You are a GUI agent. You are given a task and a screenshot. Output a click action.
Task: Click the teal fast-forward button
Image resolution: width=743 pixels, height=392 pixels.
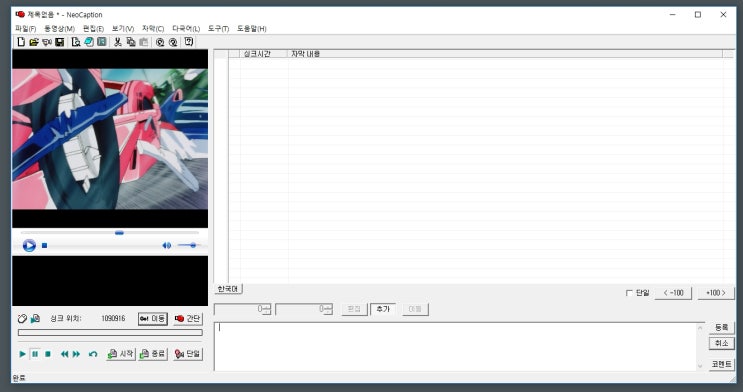click(76, 354)
